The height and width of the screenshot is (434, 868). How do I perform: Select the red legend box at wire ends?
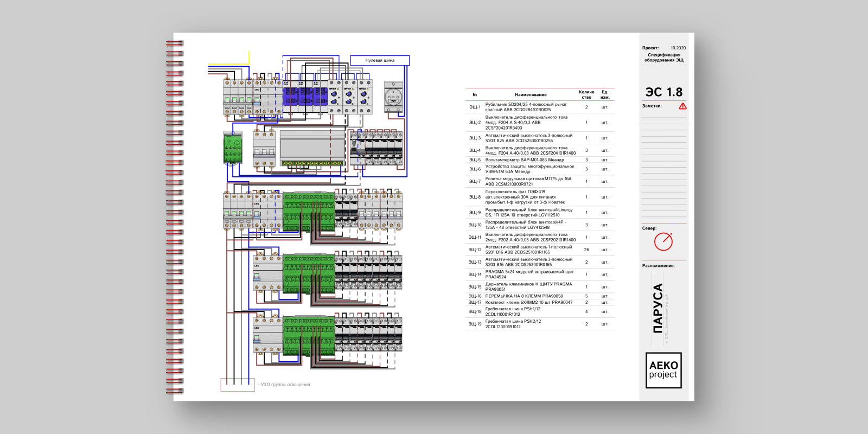coord(237,385)
